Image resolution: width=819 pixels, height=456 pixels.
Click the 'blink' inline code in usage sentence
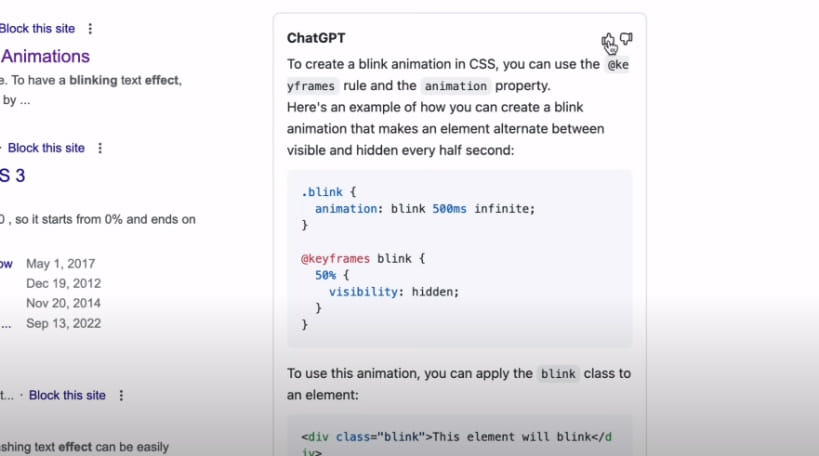(x=558, y=374)
